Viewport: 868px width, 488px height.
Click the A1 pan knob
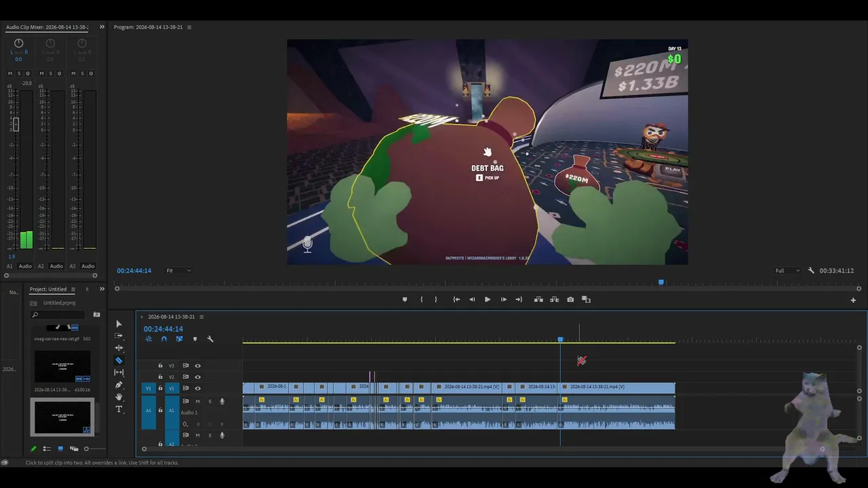coord(18,44)
